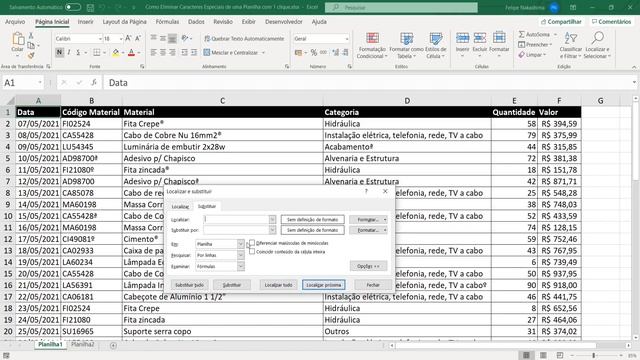Click the AutoSoma sigma icon

tap(522, 34)
